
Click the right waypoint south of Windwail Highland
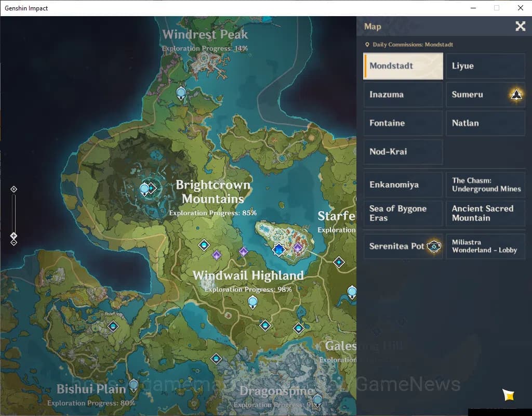[x=299, y=328]
